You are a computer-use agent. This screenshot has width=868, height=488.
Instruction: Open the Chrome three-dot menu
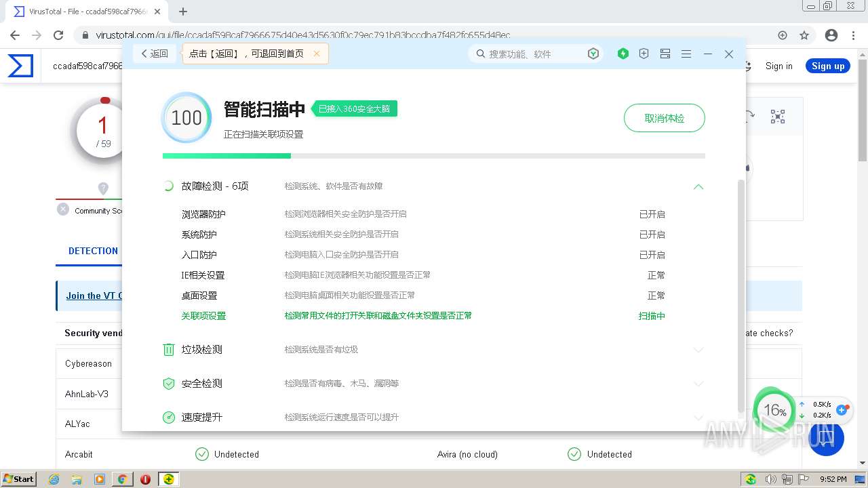point(854,35)
